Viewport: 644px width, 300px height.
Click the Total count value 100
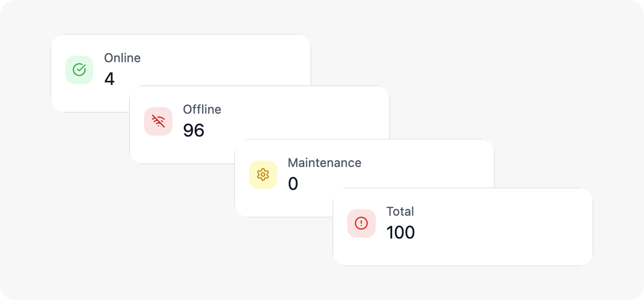[400, 232]
